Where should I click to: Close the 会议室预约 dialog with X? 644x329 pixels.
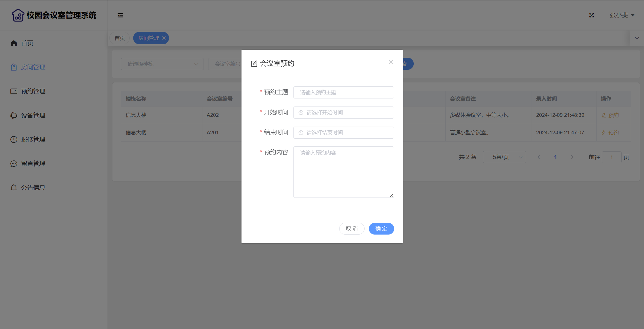point(390,62)
